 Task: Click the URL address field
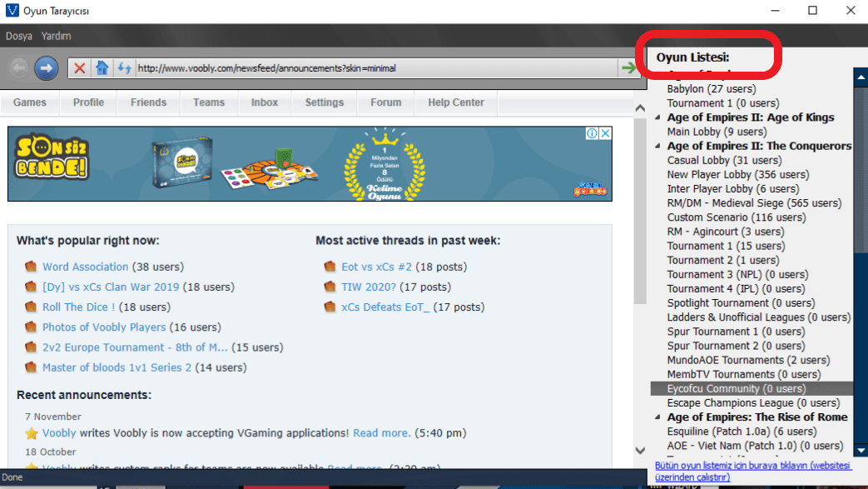tap(376, 68)
